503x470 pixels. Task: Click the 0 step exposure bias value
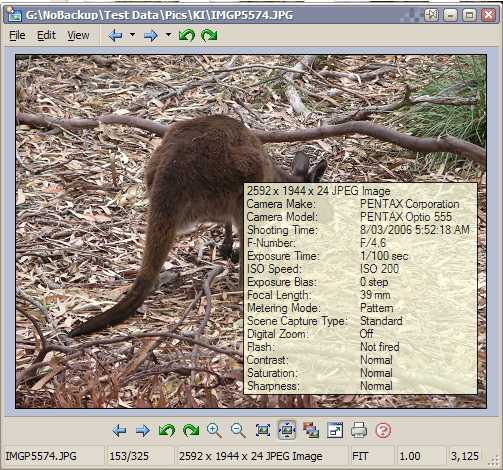tap(374, 282)
